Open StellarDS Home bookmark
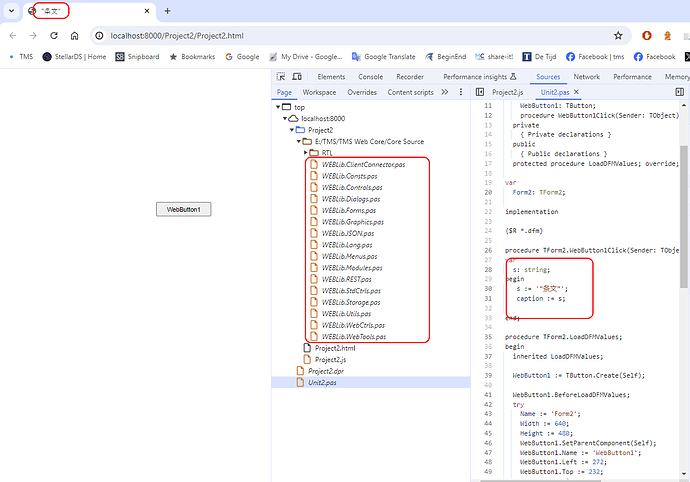690x482 pixels. (74, 57)
